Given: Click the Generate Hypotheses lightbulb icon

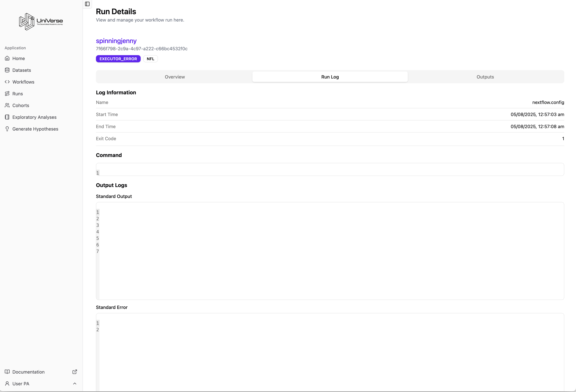Looking at the screenshot, I should click(x=7, y=129).
